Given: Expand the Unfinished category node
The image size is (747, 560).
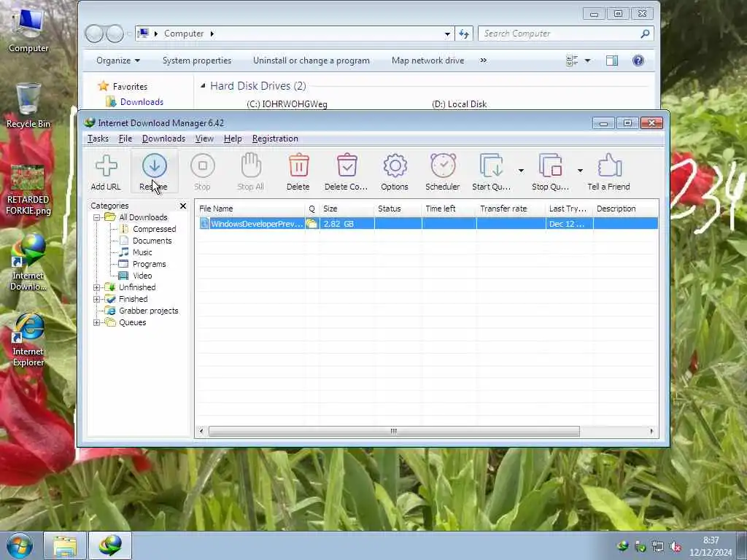Looking at the screenshot, I should 97,287.
